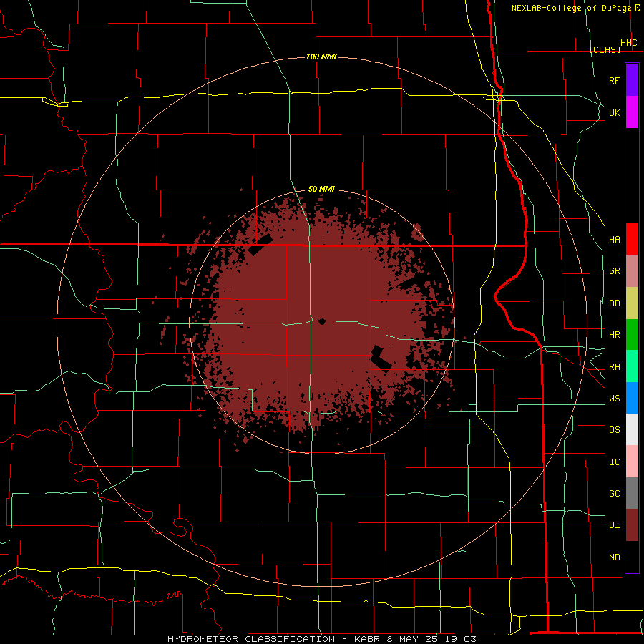Screen dimensions: 644x644
Task: Click the DS legend label
Action: [x=615, y=430]
